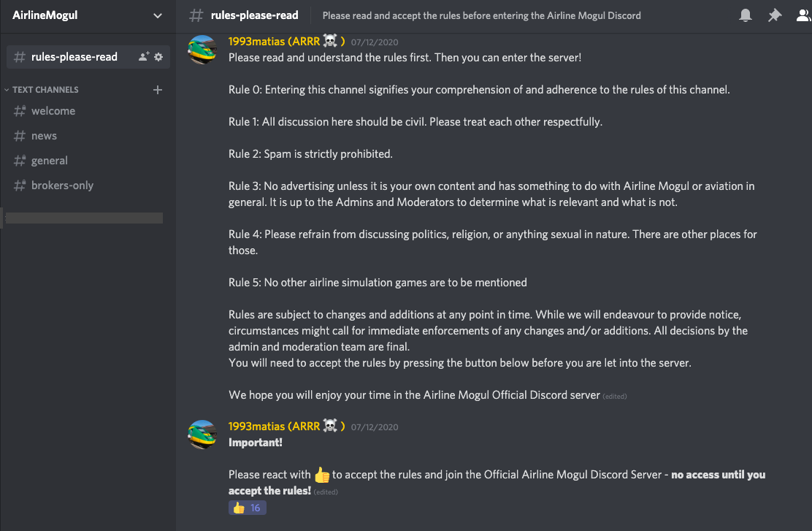
Task: Collapse the Text Channels category
Action: pos(45,90)
